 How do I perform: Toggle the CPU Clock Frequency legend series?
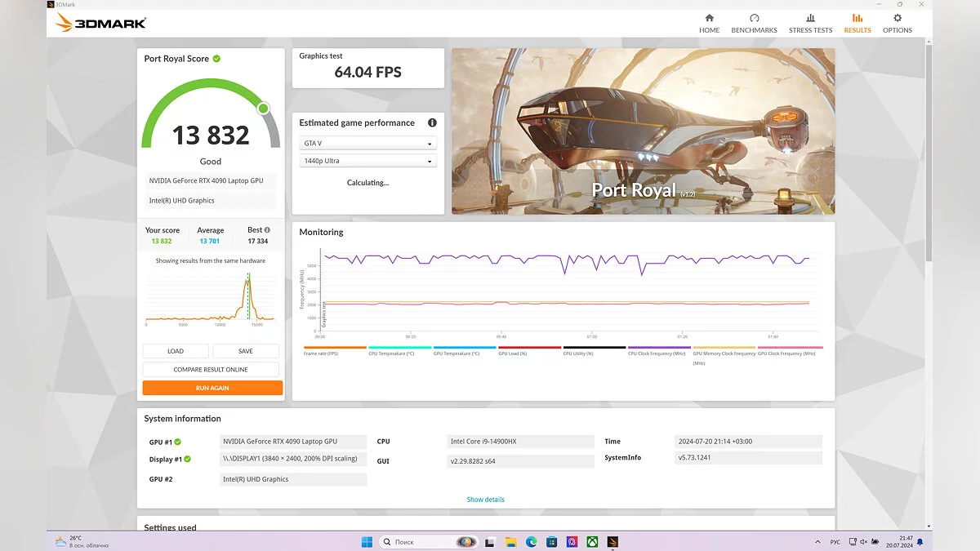click(659, 348)
